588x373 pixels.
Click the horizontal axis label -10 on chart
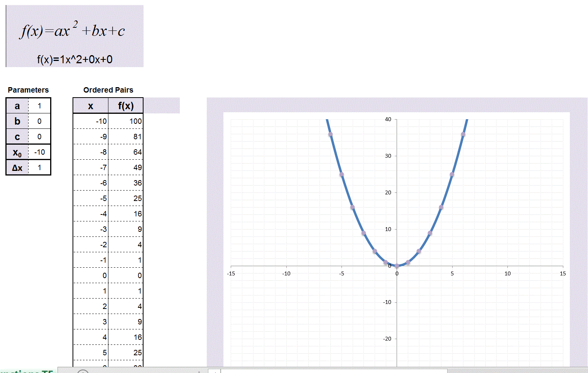click(286, 273)
